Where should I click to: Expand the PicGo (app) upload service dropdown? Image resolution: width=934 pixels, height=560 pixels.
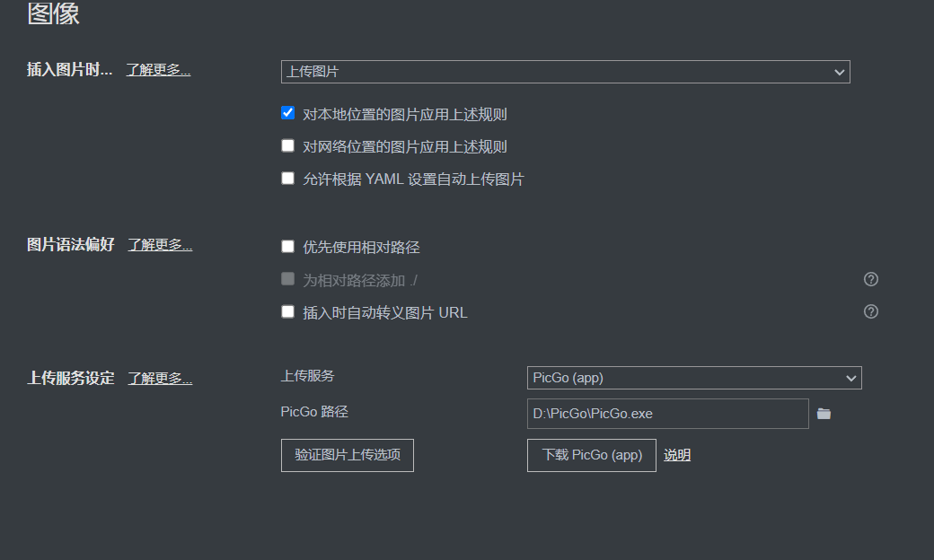pyautogui.click(x=693, y=378)
